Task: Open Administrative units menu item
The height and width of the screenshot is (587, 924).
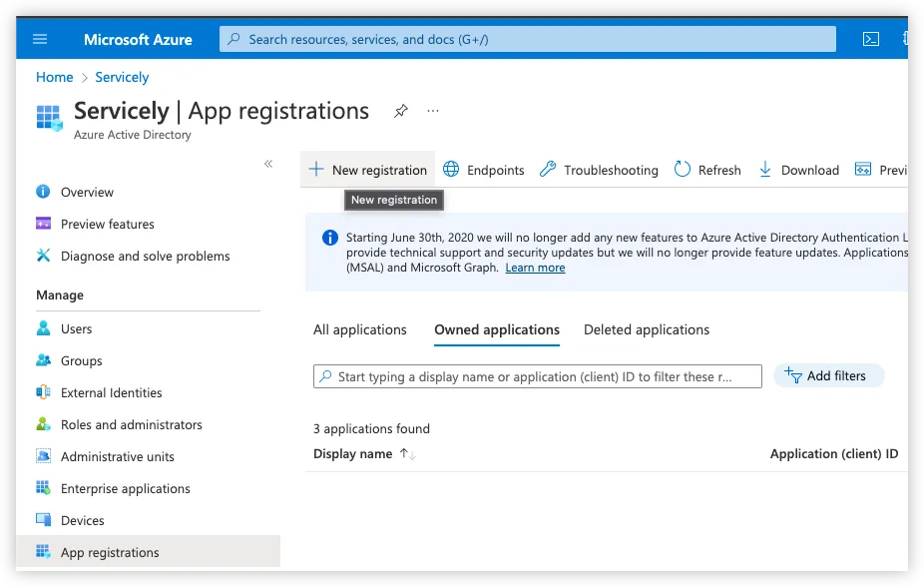Action: pos(118,457)
